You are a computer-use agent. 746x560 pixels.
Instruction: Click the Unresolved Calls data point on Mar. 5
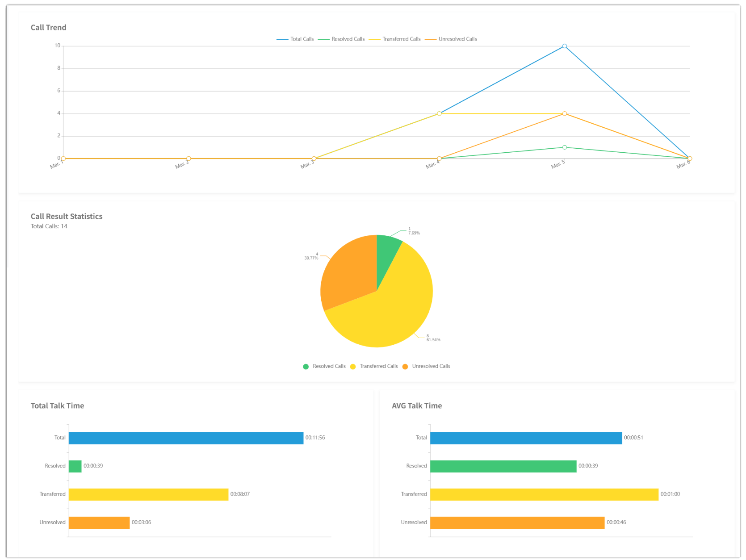(565, 114)
